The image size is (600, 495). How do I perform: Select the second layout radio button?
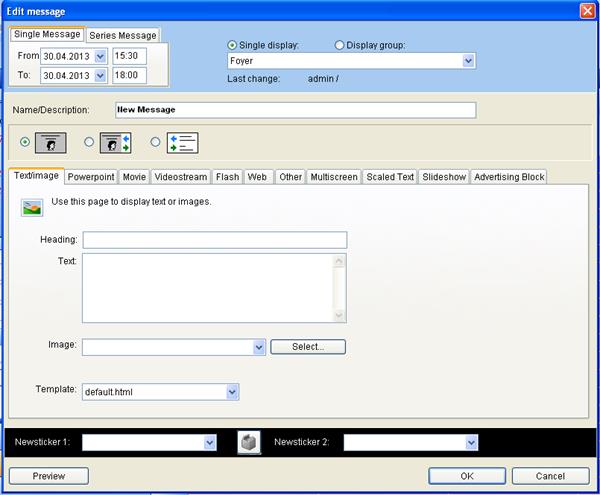tap(89, 142)
